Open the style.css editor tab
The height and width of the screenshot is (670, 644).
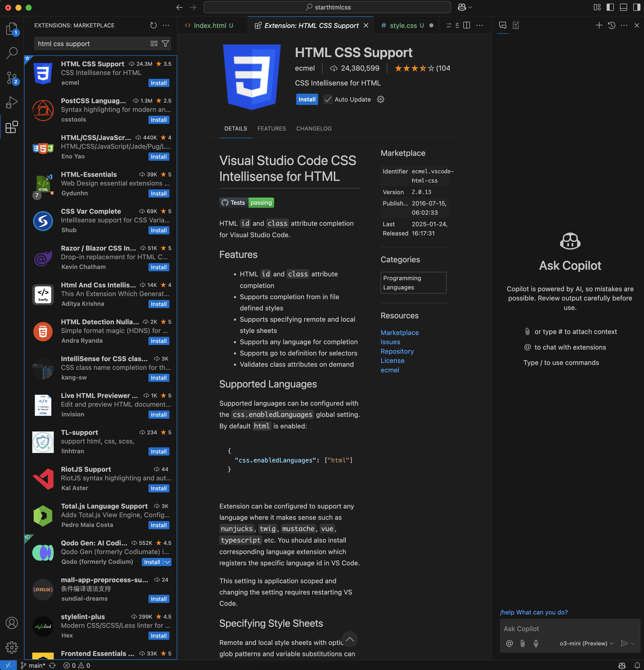(403, 26)
